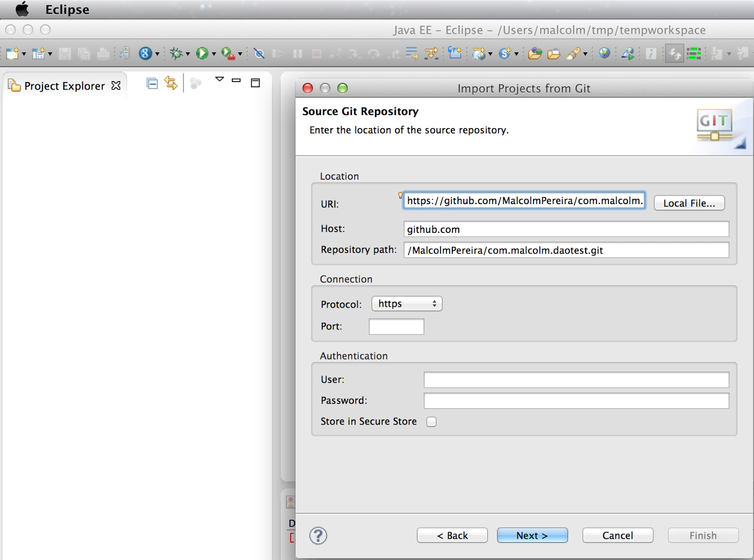
Task: Click the blue number 8 toolbar icon
Action: pos(145,53)
